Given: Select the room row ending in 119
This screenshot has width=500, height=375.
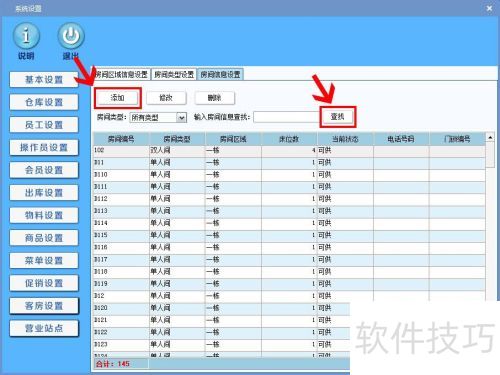Looking at the screenshot, I should [289, 284].
